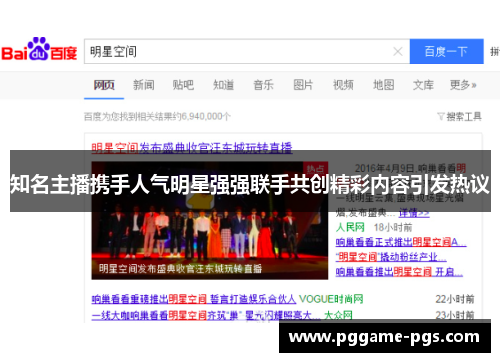This screenshot has width=500, height=362.
Task: Clear the search box with the X icon
Action: (x=398, y=51)
